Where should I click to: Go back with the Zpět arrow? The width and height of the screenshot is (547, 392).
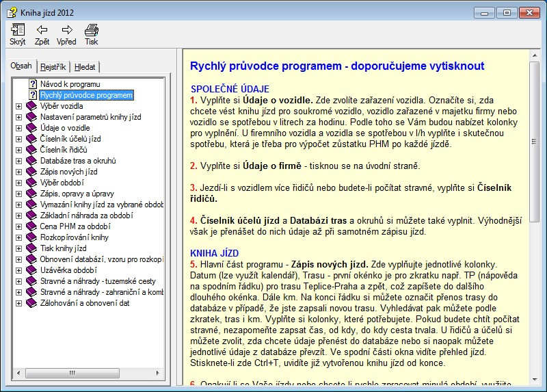coord(42,30)
